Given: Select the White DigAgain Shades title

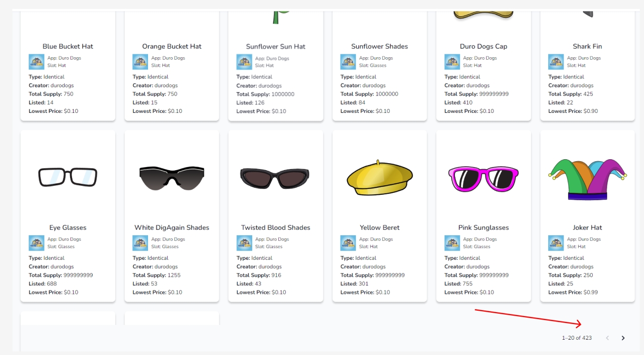Looking at the screenshot, I should click(x=172, y=228).
